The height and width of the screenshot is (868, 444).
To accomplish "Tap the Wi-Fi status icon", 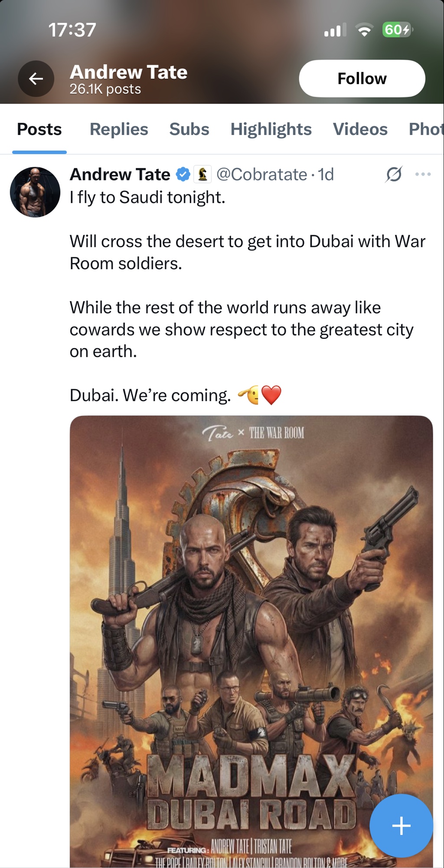I will 364,30.
